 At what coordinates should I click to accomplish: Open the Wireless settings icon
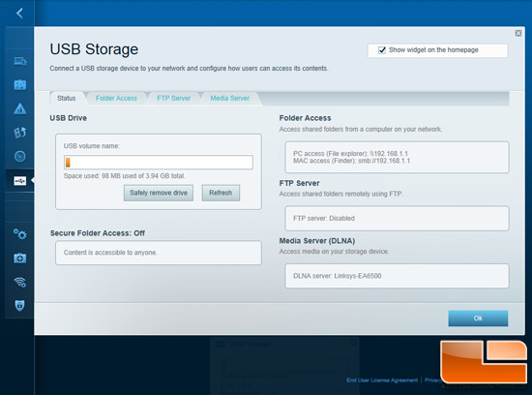pyautogui.click(x=20, y=282)
